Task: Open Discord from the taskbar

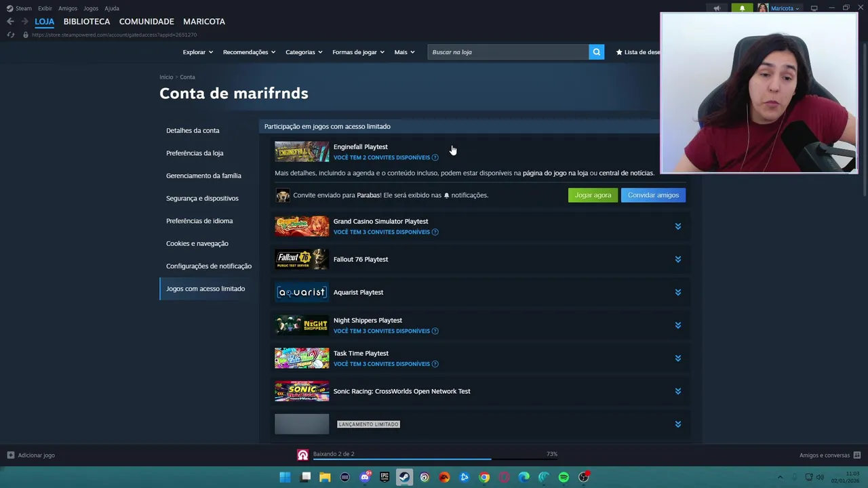Action: click(x=365, y=477)
